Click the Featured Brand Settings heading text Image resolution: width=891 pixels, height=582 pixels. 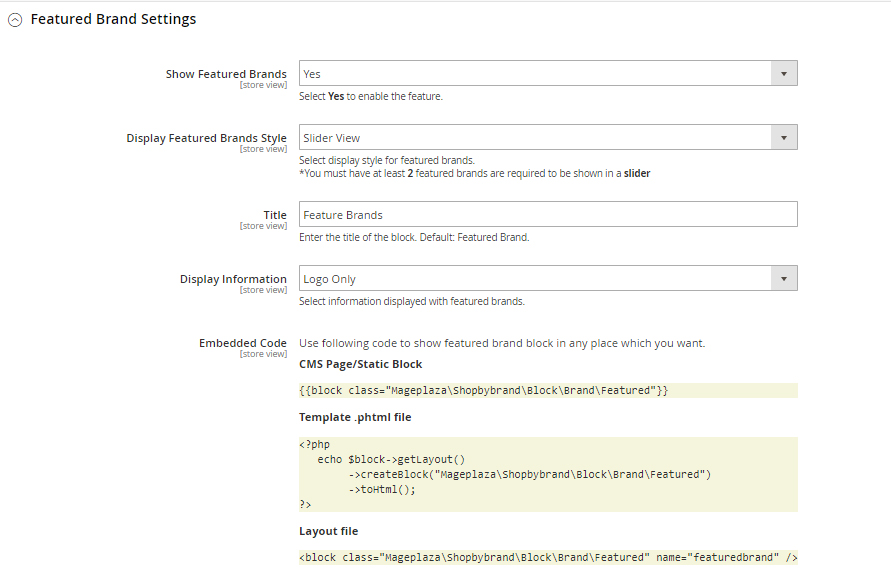(113, 19)
